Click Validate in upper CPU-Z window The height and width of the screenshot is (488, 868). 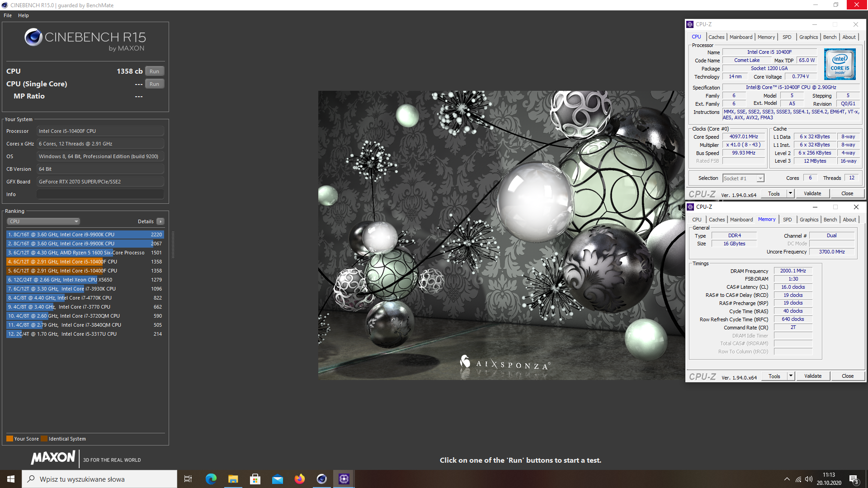[812, 194]
